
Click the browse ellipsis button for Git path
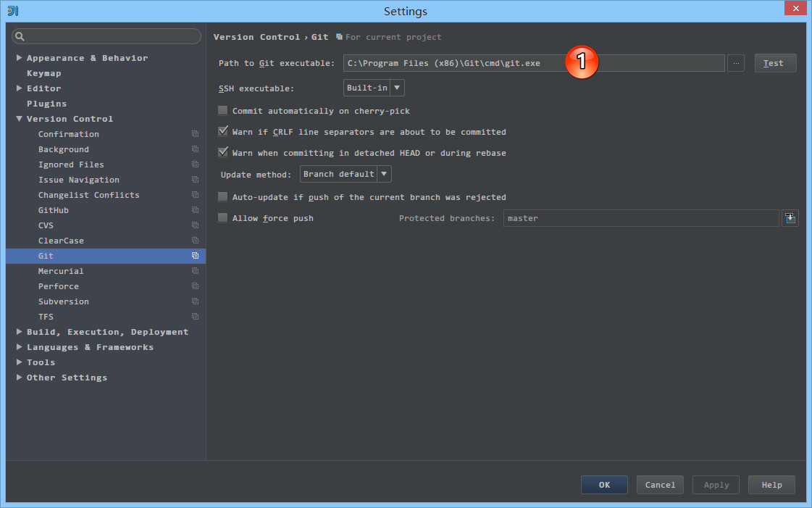tap(736, 63)
